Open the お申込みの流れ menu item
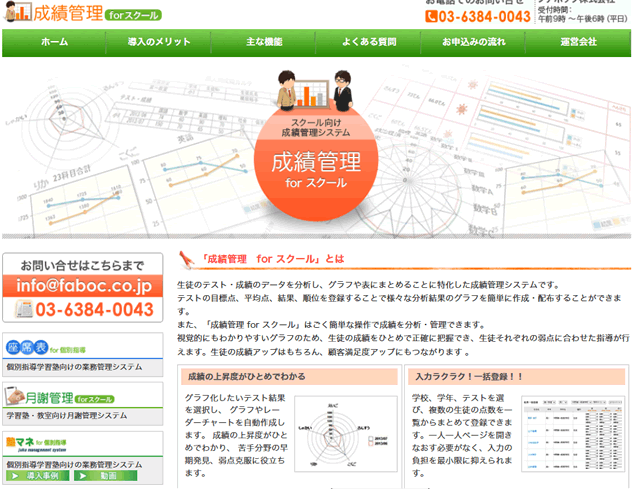Viewport: 640px width, 498px height. coord(473,42)
